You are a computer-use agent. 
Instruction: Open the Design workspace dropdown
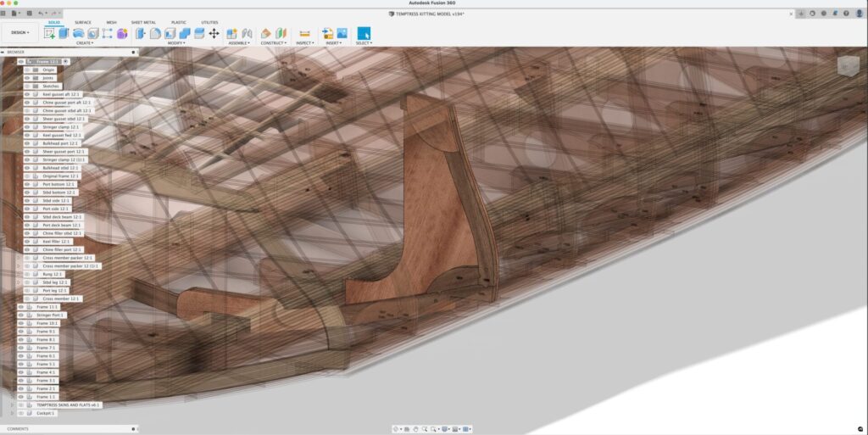pos(19,33)
